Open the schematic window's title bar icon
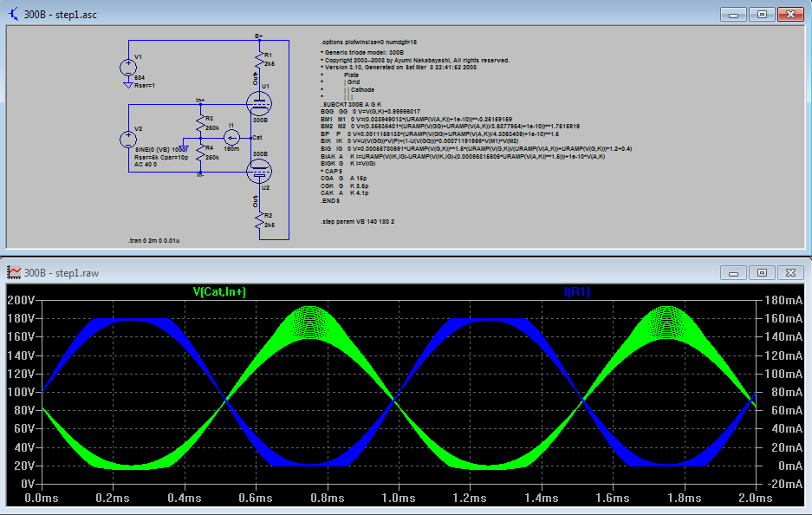The width and height of the screenshot is (812, 515). (x=11, y=15)
